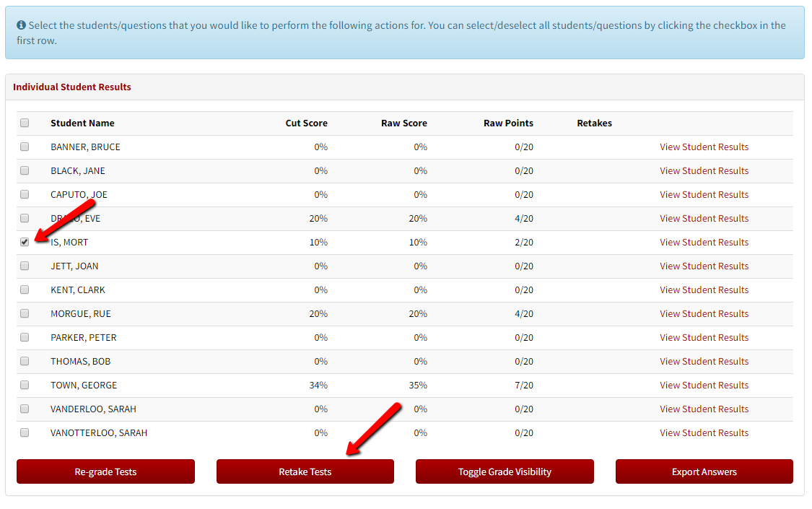Uncheck the selected IS, MORT checkbox
The image size is (812, 509).
(x=25, y=242)
